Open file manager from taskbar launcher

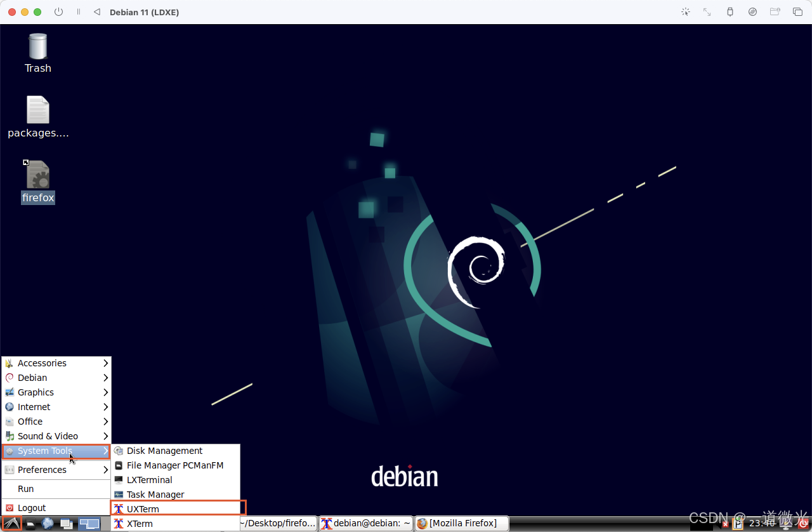30,524
